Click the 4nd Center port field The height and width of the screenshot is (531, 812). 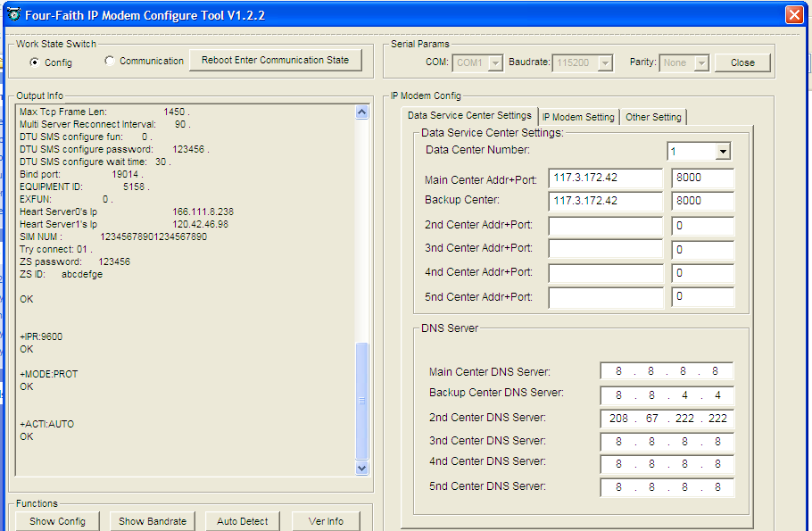tap(703, 273)
